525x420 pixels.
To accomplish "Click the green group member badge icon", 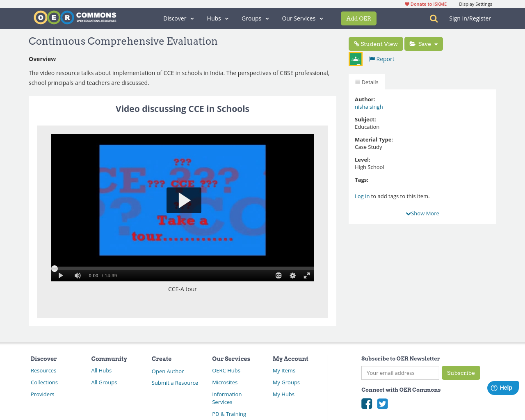I will pos(355,59).
